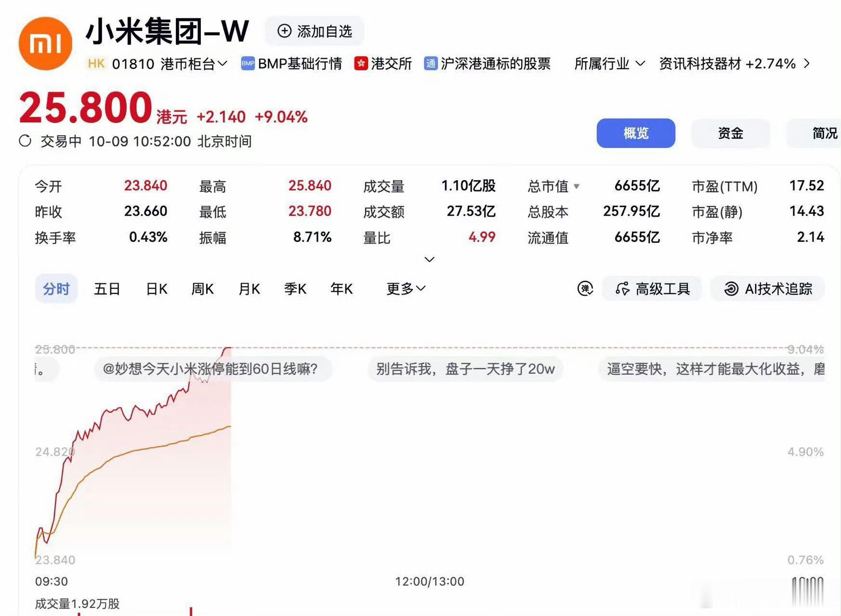This screenshot has width=841, height=616.
Task: Click the 港交所 exchange flag icon
Action: (x=361, y=64)
